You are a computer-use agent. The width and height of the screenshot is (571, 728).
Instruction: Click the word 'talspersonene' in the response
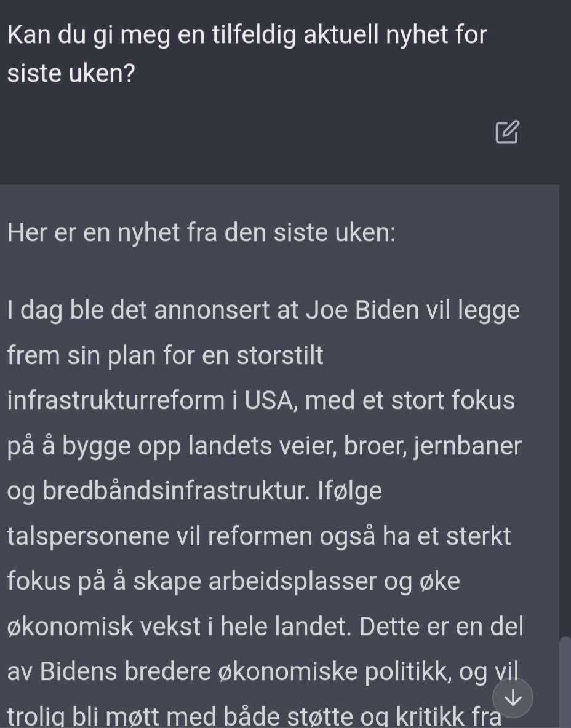coord(87,537)
